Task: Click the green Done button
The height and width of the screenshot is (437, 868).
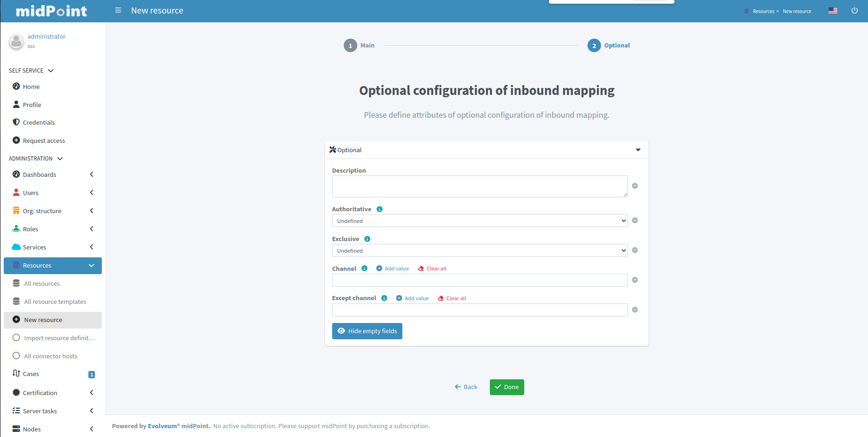Action: click(507, 387)
